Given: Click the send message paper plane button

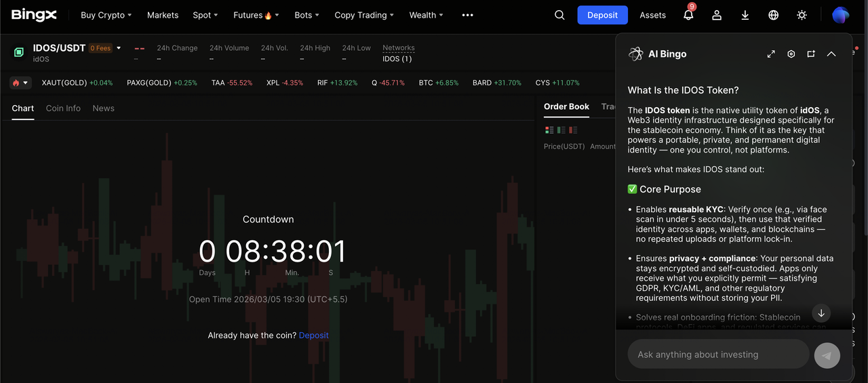Looking at the screenshot, I should click(827, 355).
